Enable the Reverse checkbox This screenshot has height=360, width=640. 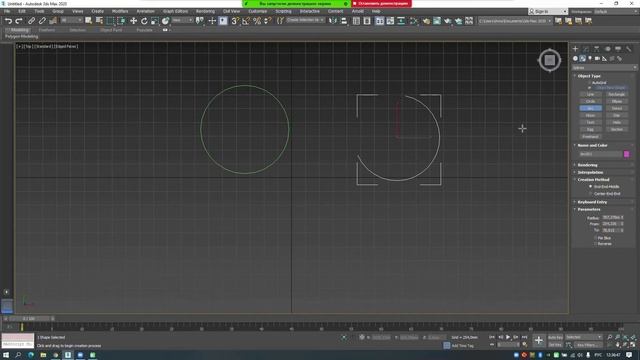click(x=595, y=244)
